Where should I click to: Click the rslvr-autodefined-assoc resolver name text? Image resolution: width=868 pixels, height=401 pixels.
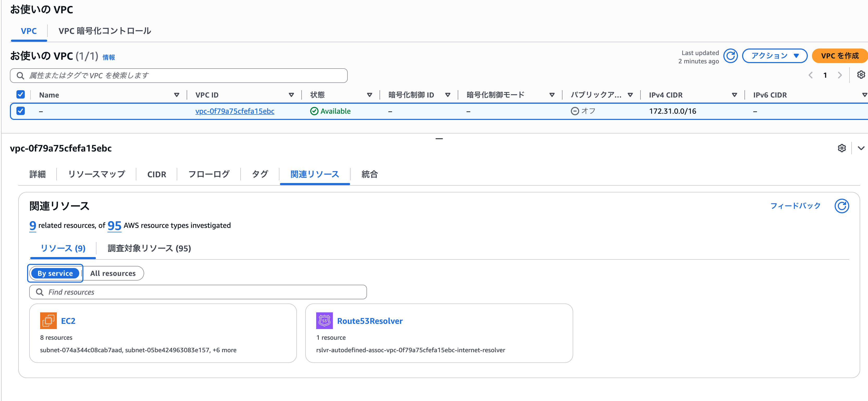point(411,350)
